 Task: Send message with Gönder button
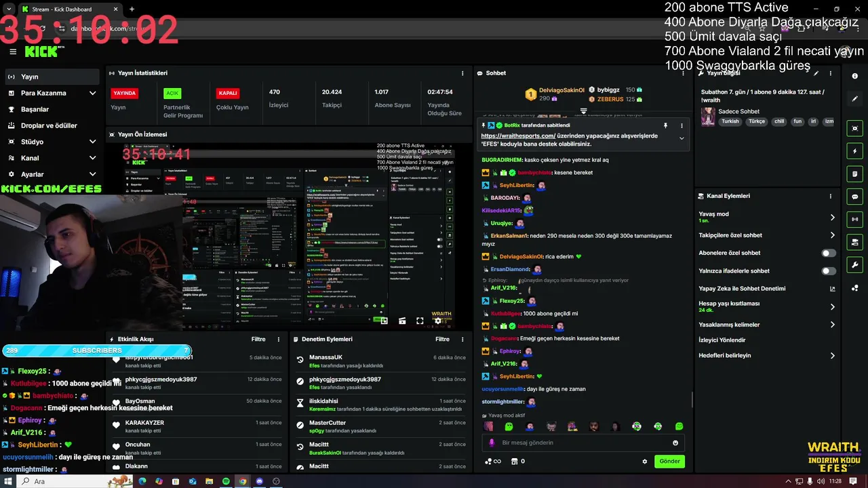(x=669, y=461)
